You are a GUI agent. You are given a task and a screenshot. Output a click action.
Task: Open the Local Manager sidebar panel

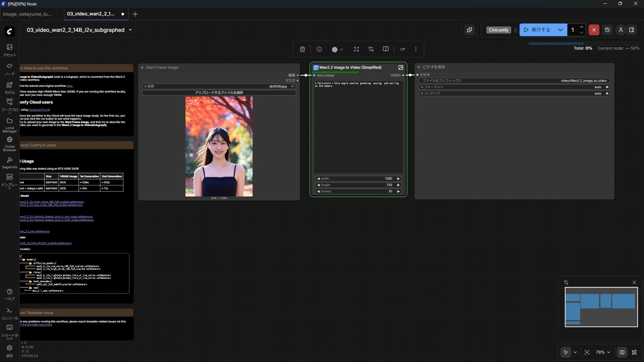coord(10,124)
